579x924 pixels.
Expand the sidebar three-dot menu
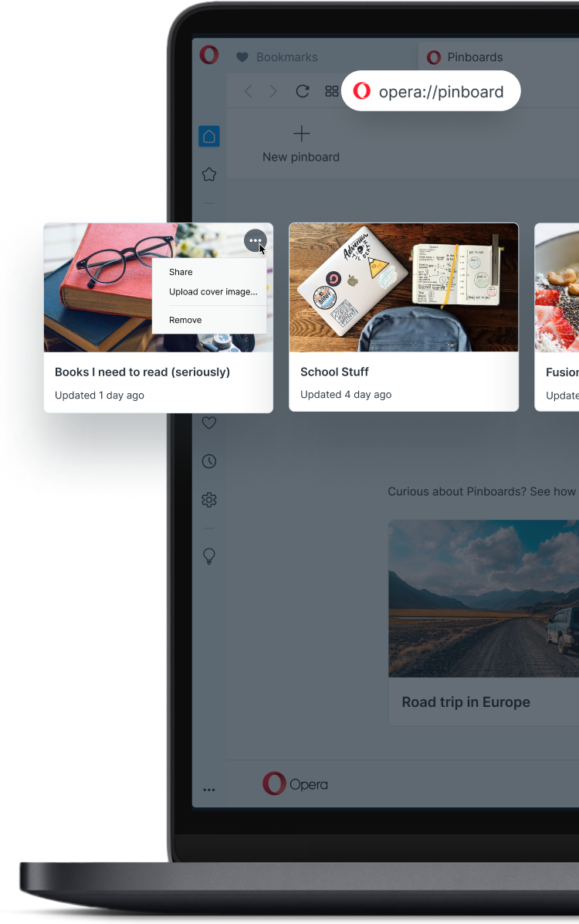(209, 790)
